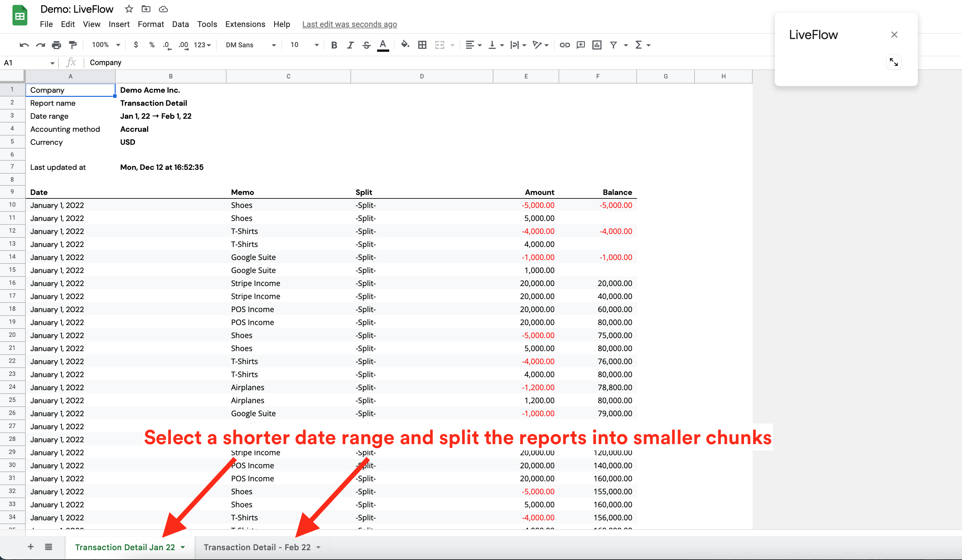Close the LiveFlow side panel
The width and height of the screenshot is (962, 560).
click(x=894, y=35)
